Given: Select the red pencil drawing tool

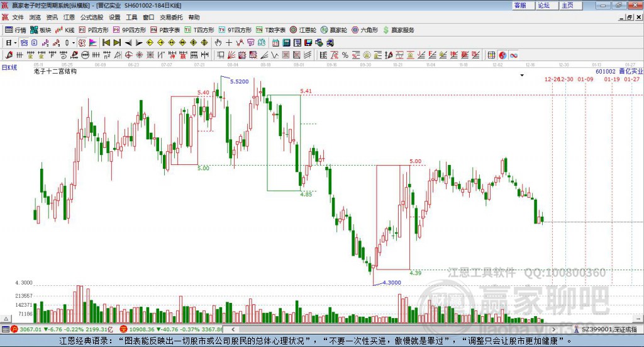Looking at the screenshot, I should coord(9,55).
